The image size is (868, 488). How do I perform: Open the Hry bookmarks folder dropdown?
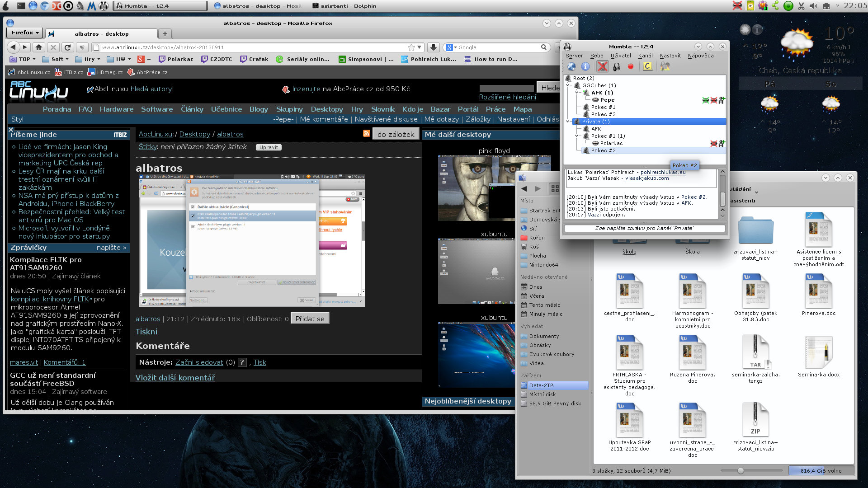[88, 59]
